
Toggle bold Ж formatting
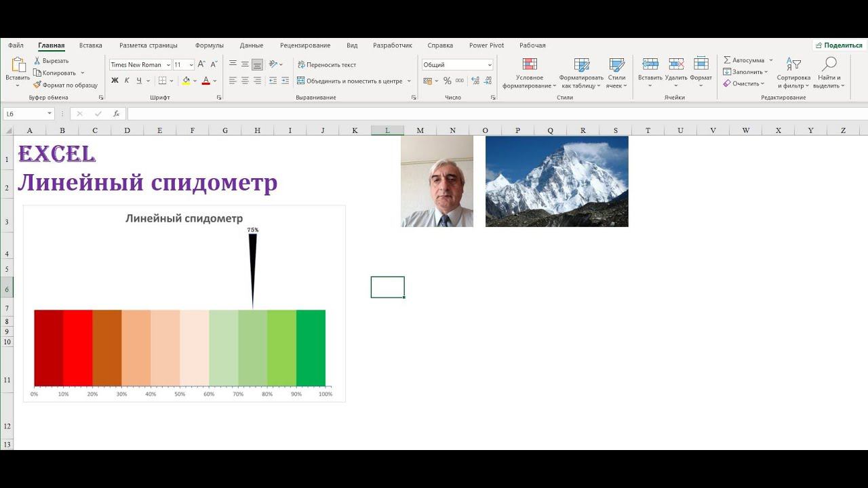(x=115, y=81)
